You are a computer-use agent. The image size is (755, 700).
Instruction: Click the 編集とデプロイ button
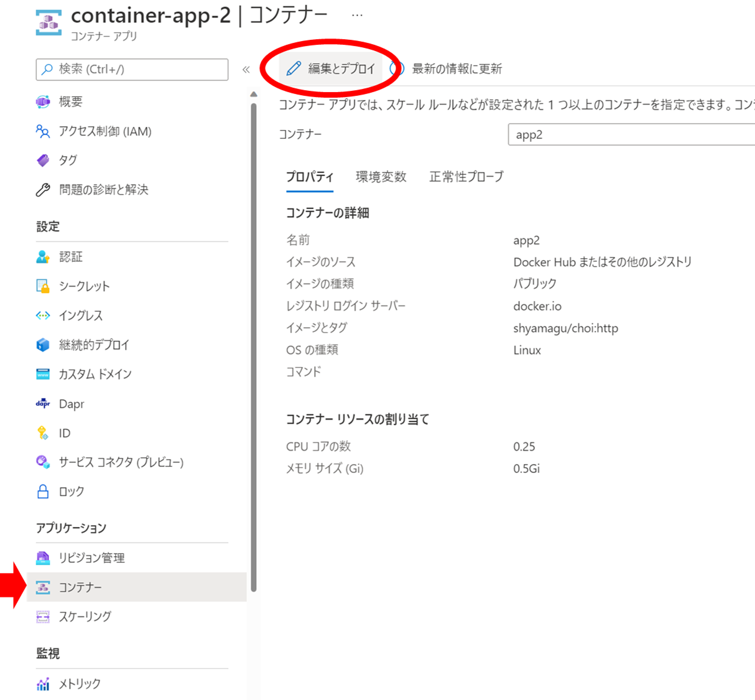pos(340,68)
